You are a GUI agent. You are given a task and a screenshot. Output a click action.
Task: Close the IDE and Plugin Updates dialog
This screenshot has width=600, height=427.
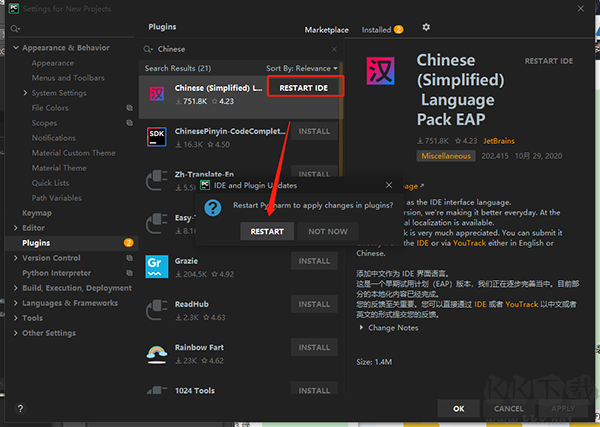coord(389,185)
